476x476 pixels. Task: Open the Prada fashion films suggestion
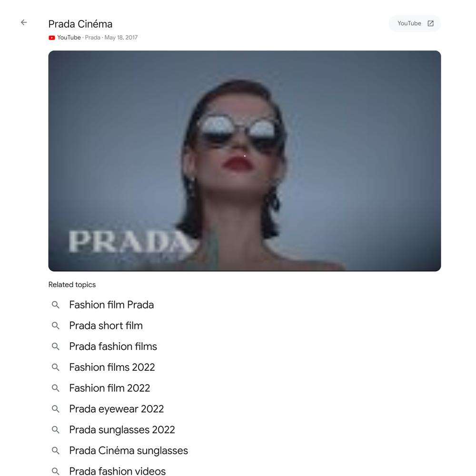point(113,347)
